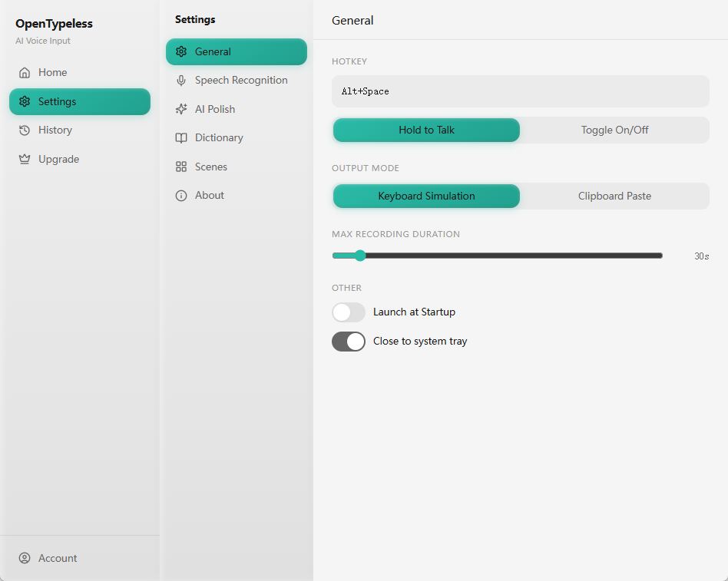Open the Account label
The height and width of the screenshot is (581, 728).
58,558
